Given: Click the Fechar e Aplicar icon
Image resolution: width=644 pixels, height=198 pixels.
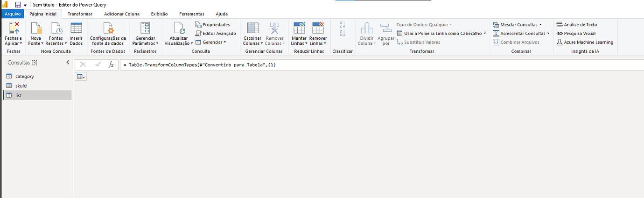Looking at the screenshot, I should (13, 28).
